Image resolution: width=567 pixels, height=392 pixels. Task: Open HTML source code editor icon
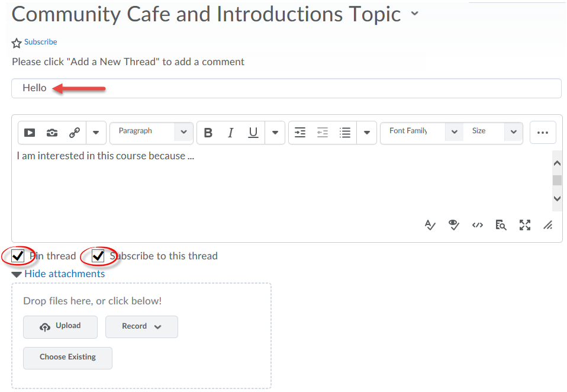point(477,225)
